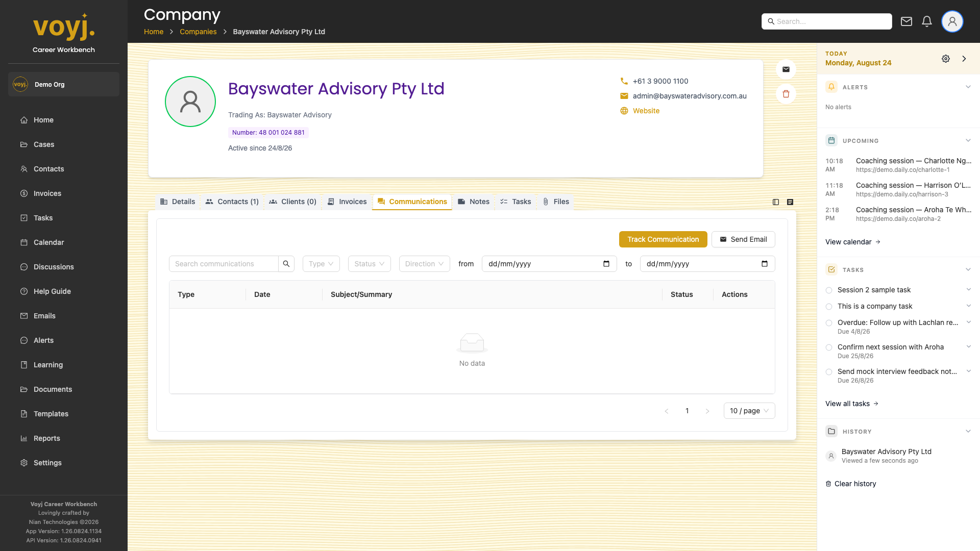Open the Direction filter dropdown
This screenshot has height=551, width=980.
pyautogui.click(x=425, y=264)
